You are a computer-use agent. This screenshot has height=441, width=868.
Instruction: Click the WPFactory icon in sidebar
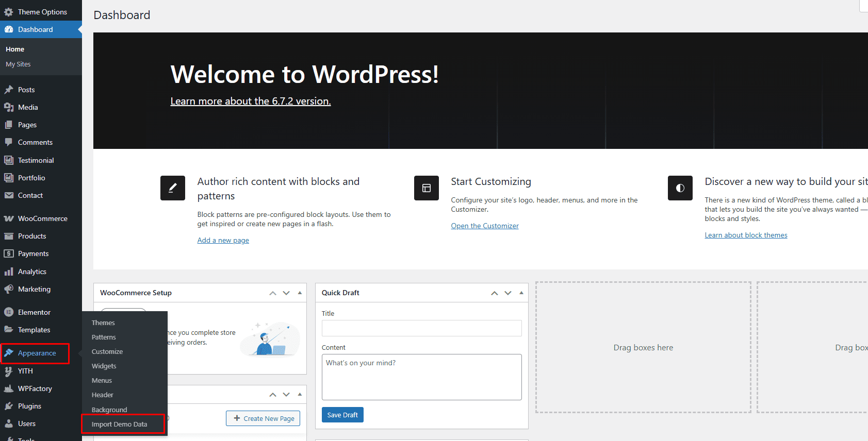tap(9, 388)
